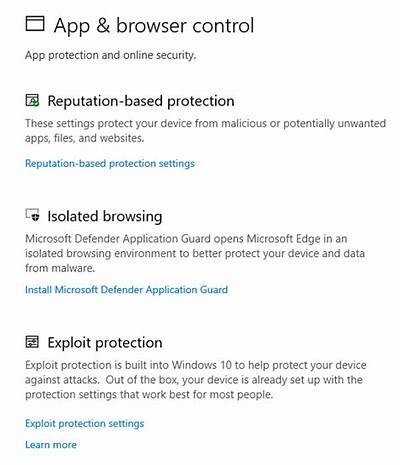Select the Reputation-based protection heading
Image resolution: width=400 pixels, height=465 pixels.
[x=141, y=101]
